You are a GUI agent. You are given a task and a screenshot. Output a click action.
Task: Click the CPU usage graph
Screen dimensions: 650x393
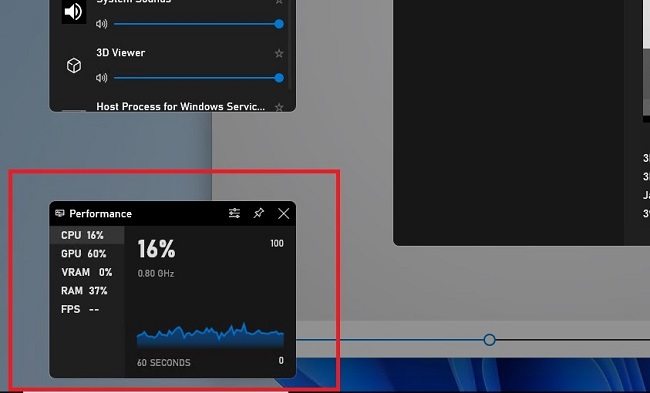click(210, 335)
